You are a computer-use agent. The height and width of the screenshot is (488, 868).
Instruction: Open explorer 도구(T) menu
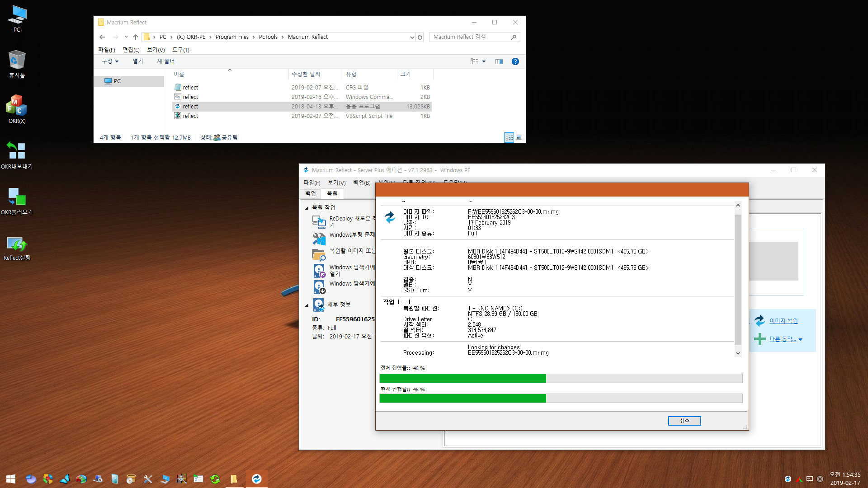(181, 50)
